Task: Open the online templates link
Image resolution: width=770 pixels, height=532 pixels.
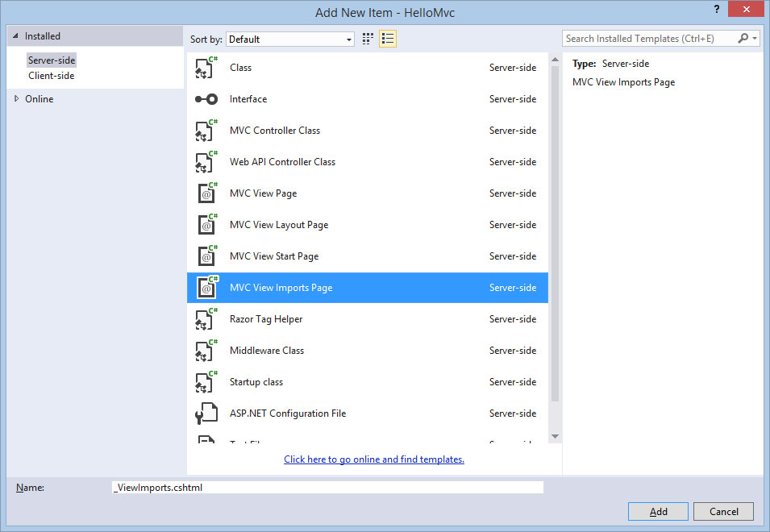Action: (373, 459)
